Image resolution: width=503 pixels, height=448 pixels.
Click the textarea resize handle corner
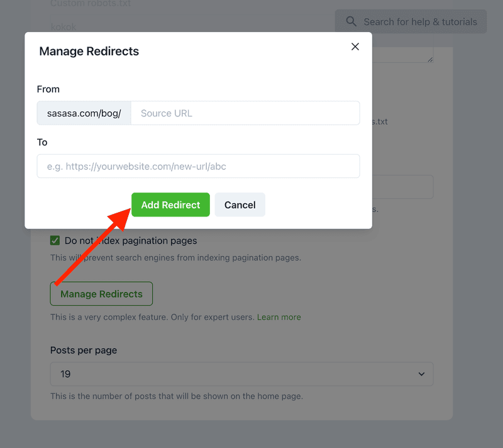(x=430, y=59)
